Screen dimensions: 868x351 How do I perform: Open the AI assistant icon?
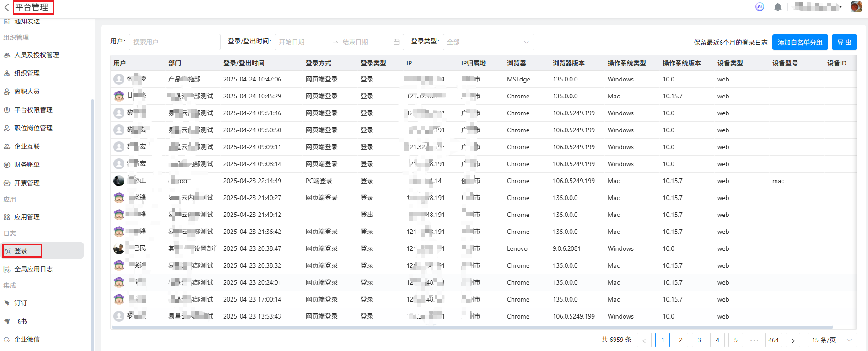click(x=760, y=7)
